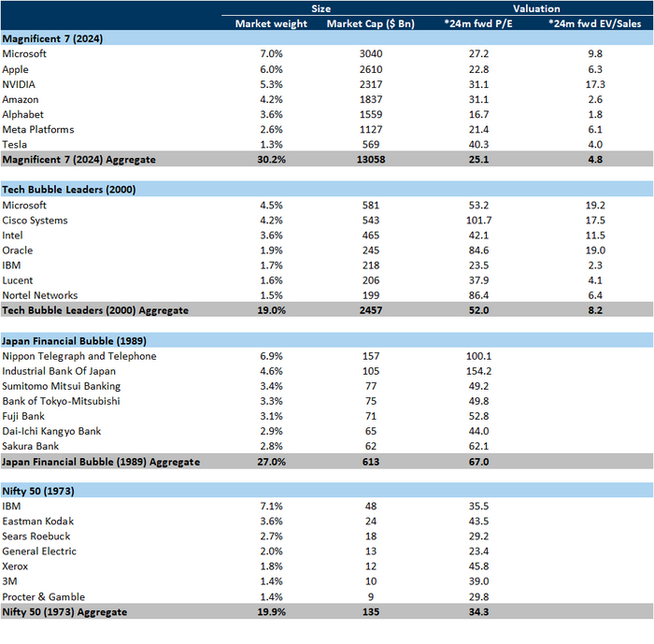Click the Nortel Networks row label
Viewport: 654px width, 644px height.
point(40,295)
